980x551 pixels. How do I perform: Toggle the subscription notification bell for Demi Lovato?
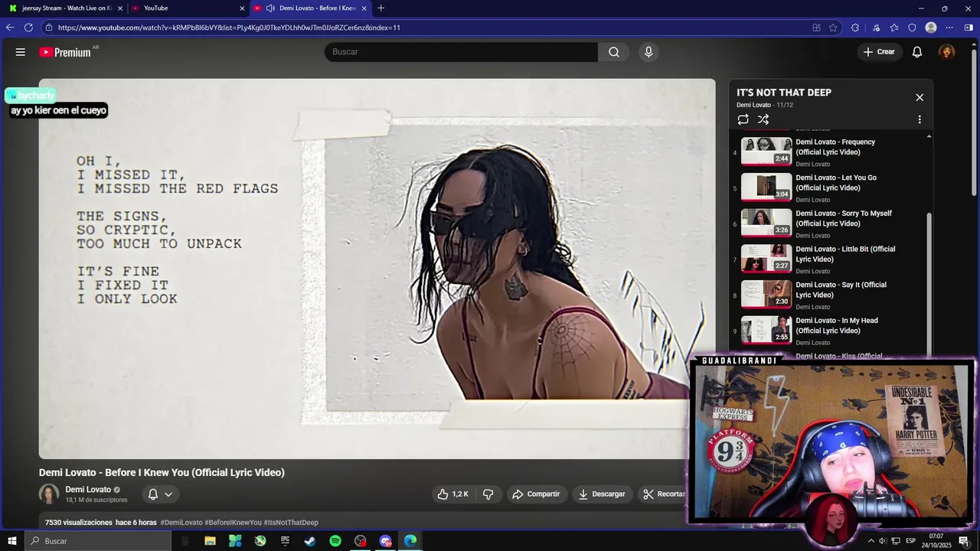[153, 494]
